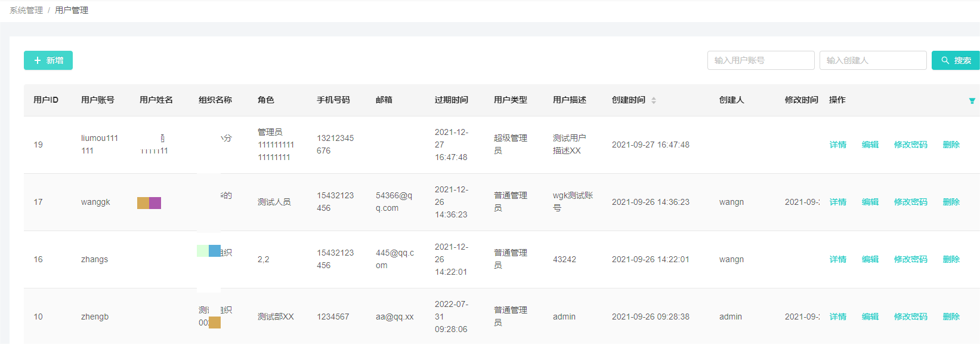Viewport: 980px width, 344px height.
Task: Change password for user zhangs
Action: point(910,259)
